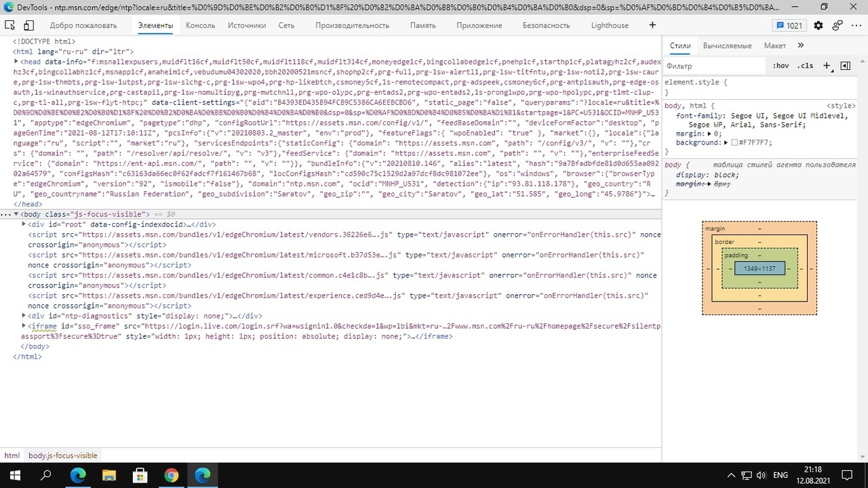Switch to Макет styles tab
The width and height of the screenshot is (868, 488).
[775, 45]
